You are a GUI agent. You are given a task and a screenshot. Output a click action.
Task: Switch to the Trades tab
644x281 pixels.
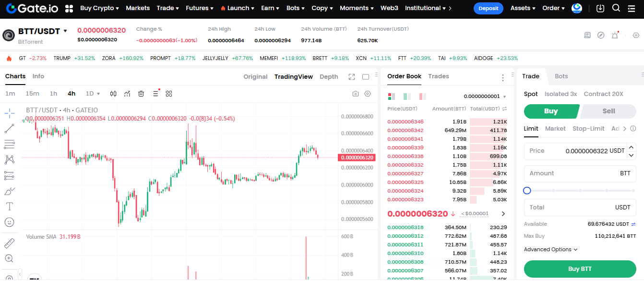pyautogui.click(x=439, y=76)
